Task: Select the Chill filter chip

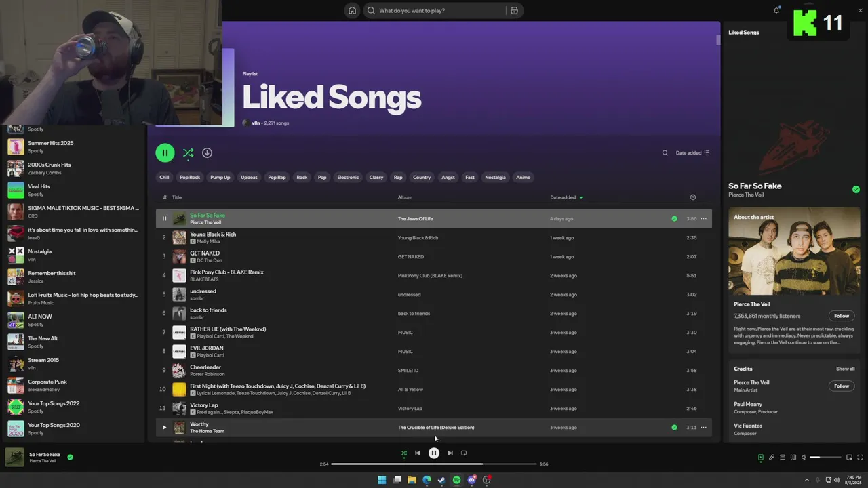Action: coord(164,177)
